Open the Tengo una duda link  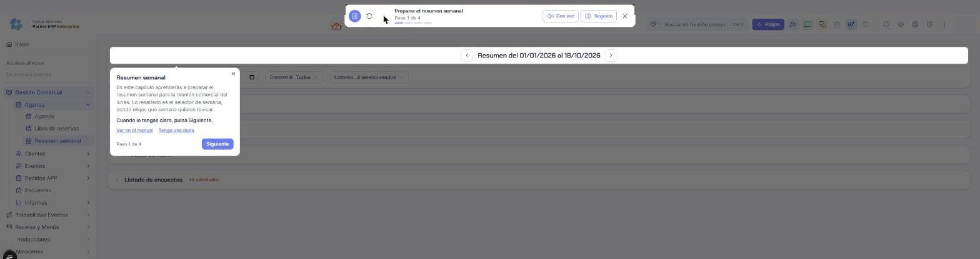[x=176, y=130]
